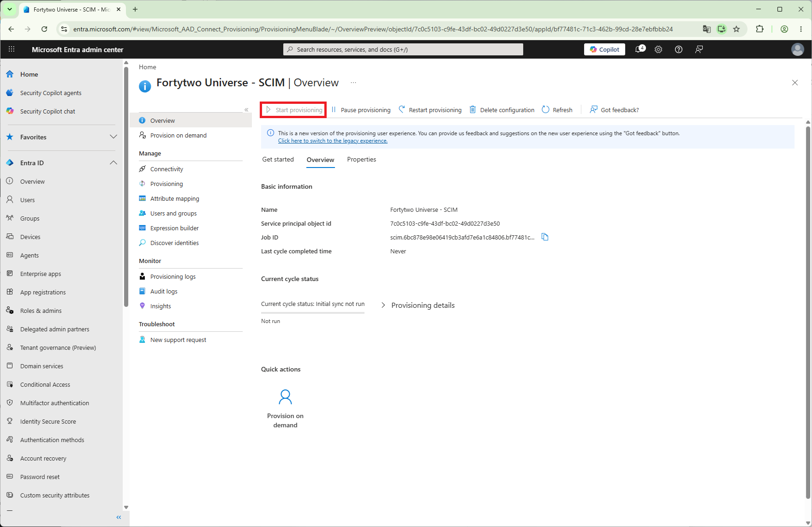Switch to the Properties tab

pyautogui.click(x=361, y=159)
